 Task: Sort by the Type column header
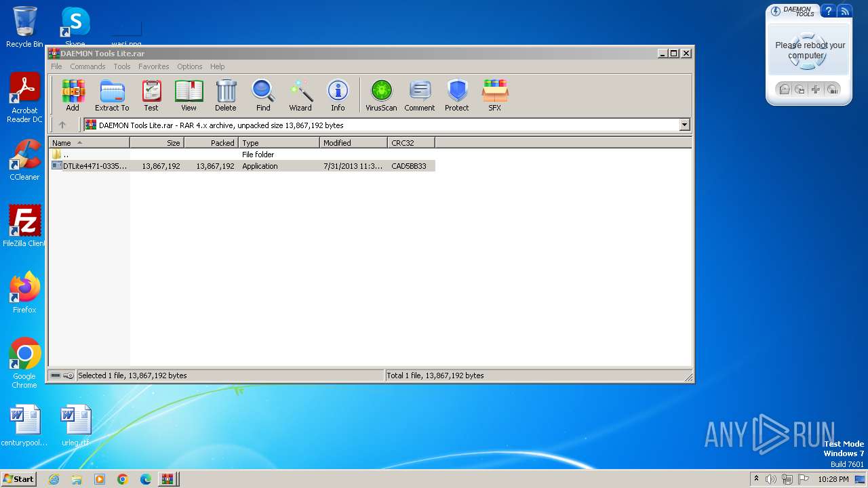(279, 143)
